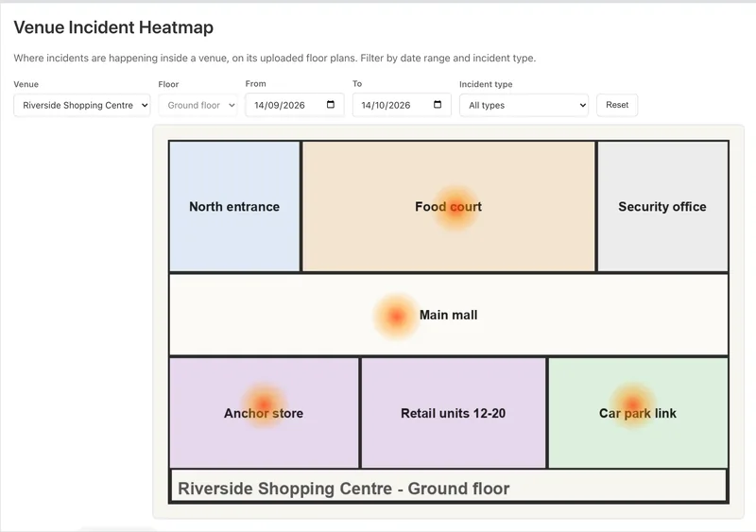
Task: Click the North entrance label
Action: click(234, 206)
